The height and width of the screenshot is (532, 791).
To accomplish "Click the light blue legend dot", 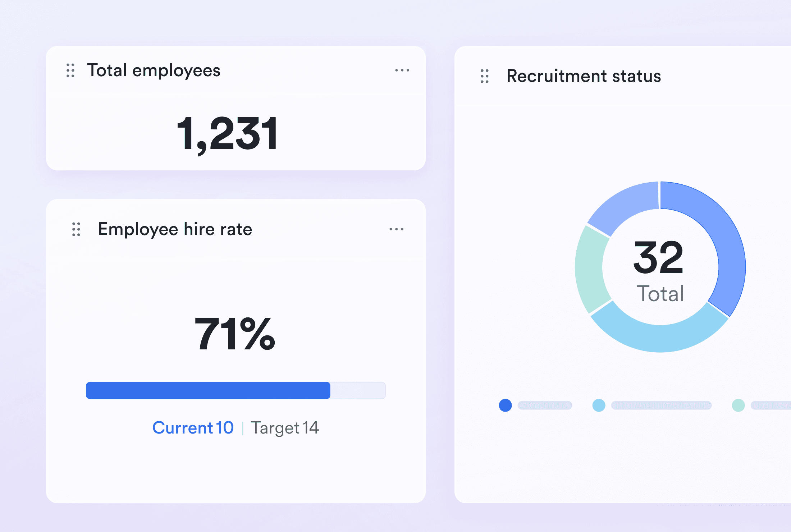I will tap(599, 405).
